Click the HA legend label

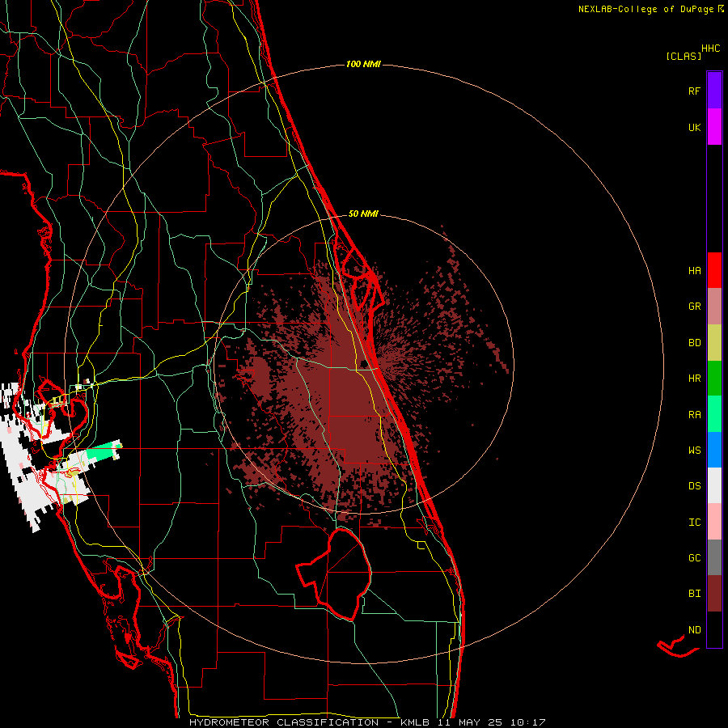tap(694, 271)
